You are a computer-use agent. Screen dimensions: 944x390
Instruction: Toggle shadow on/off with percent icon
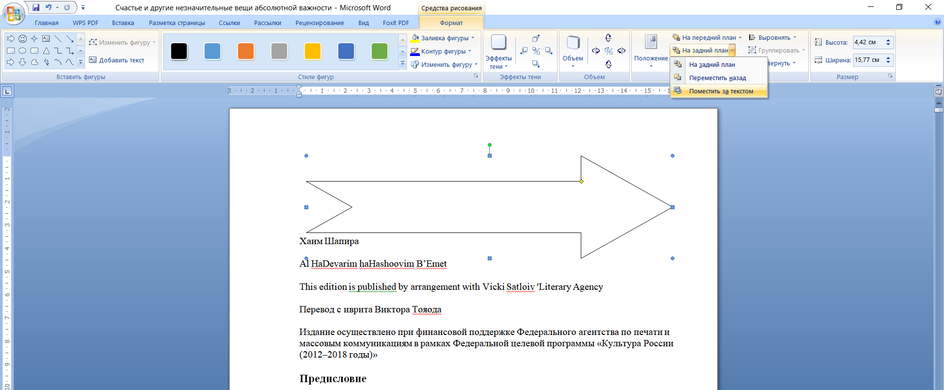(x=536, y=51)
